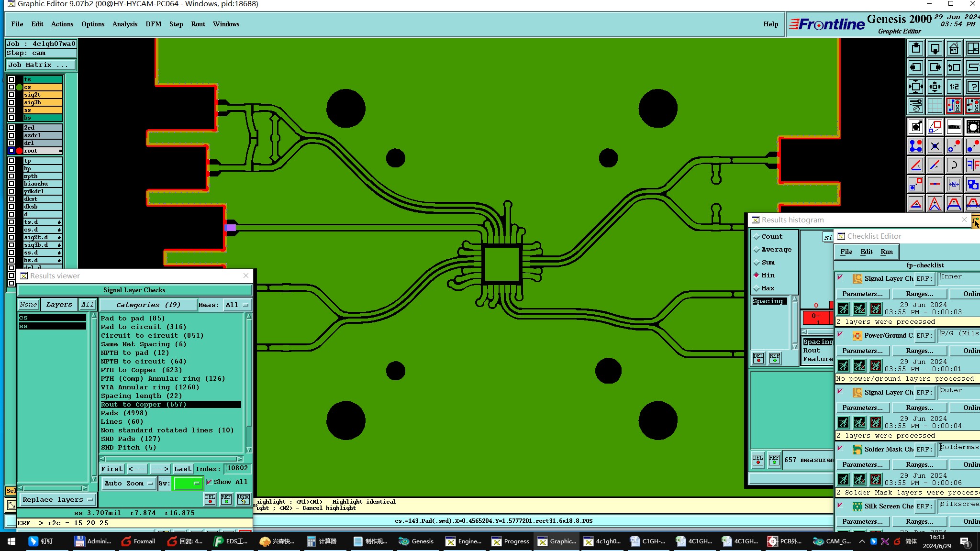Image resolution: width=980 pixels, height=551 pixels.
Task: Click the rotate circular arrow icon
Action: [x=954, y=165]
